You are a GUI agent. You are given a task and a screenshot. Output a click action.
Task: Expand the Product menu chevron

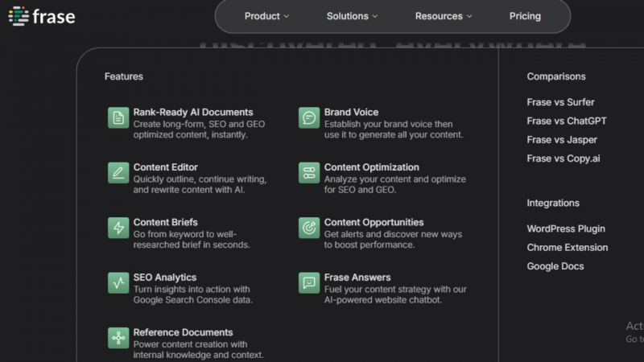click(x=287, y=16)
